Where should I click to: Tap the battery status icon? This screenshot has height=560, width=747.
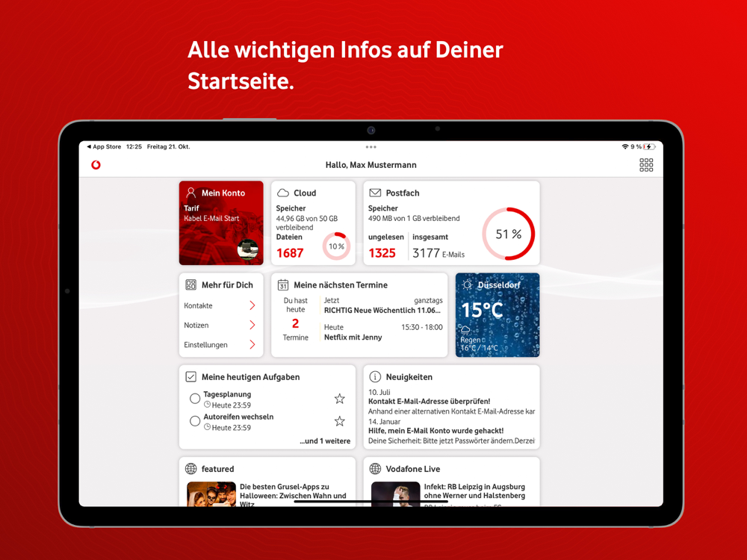(650, 146)
